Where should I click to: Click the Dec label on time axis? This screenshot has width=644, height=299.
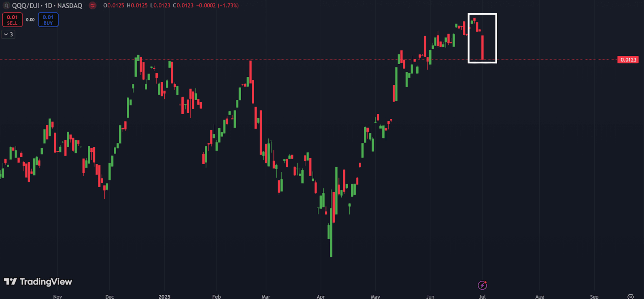pyautogui.click(x=110, y=297)
